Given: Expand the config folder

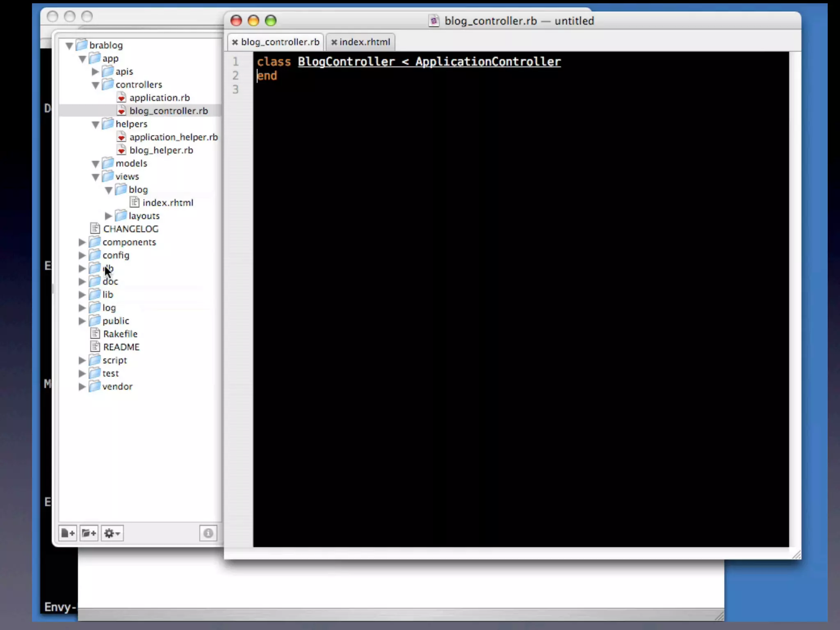Looking at the screenshot, I should coord(82,255).
